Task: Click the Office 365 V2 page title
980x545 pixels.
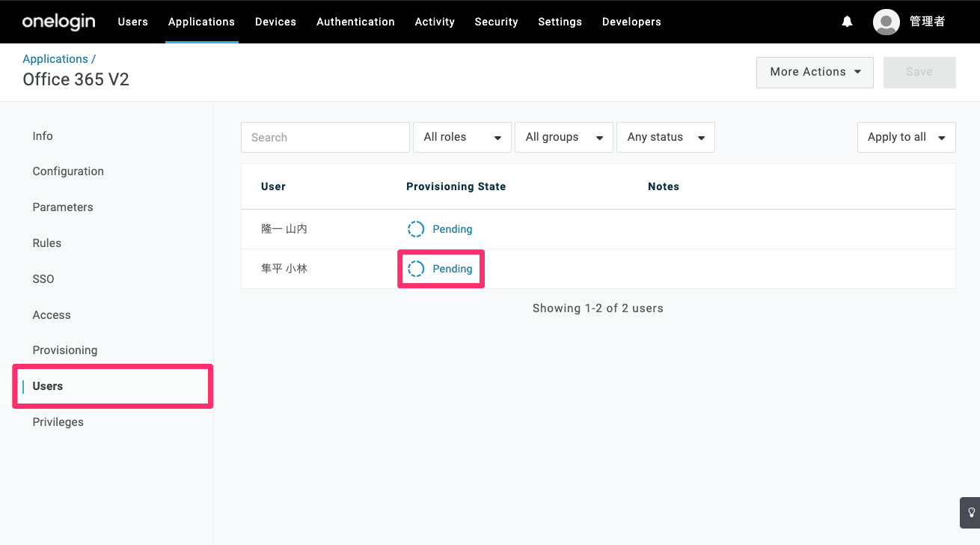Action: tap(76, 79)
